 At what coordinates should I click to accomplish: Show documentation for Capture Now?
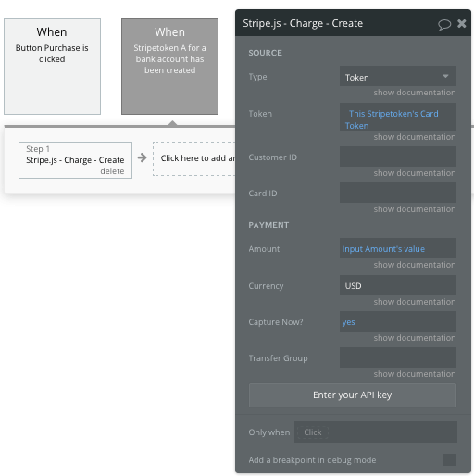tap(415, 338)
